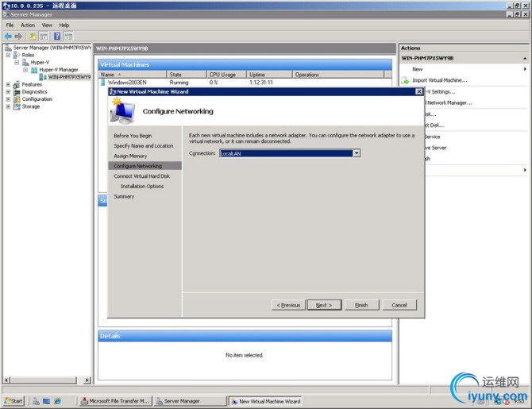
Task: Click the wizard title bar icon
Action: click(113, 91)
